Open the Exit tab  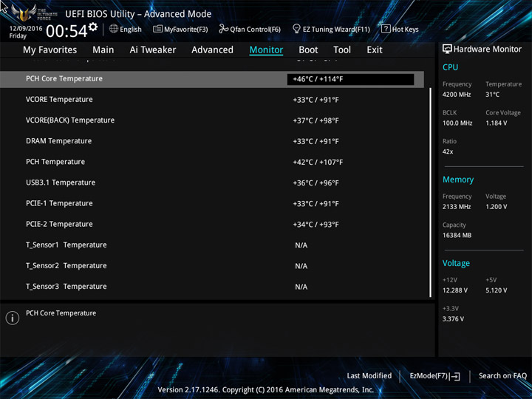pos(375,50)
